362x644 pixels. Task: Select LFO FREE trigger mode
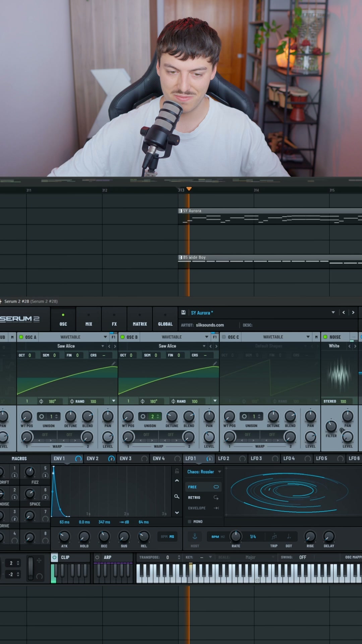point(203,487)
